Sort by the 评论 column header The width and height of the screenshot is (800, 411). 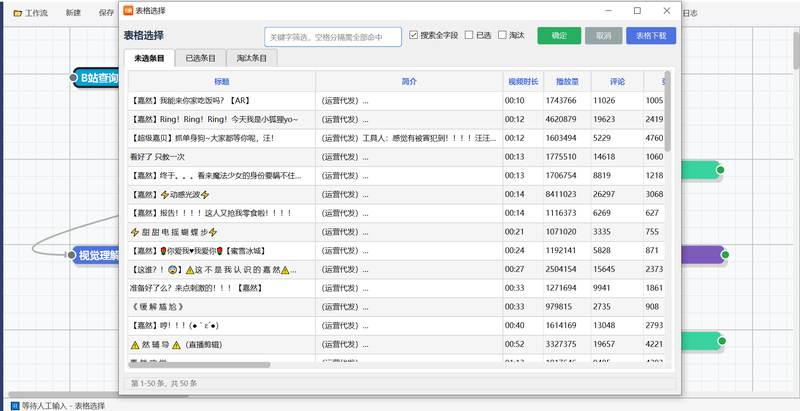617,82
